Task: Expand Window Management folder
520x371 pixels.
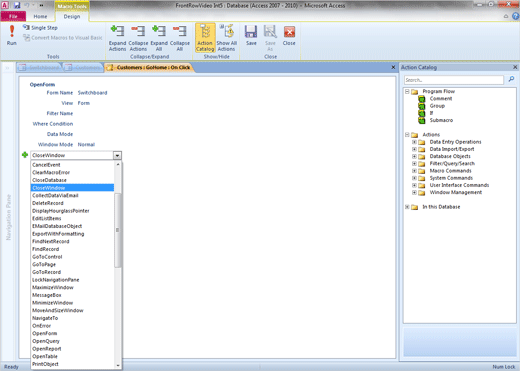Action: pos(414,193)
